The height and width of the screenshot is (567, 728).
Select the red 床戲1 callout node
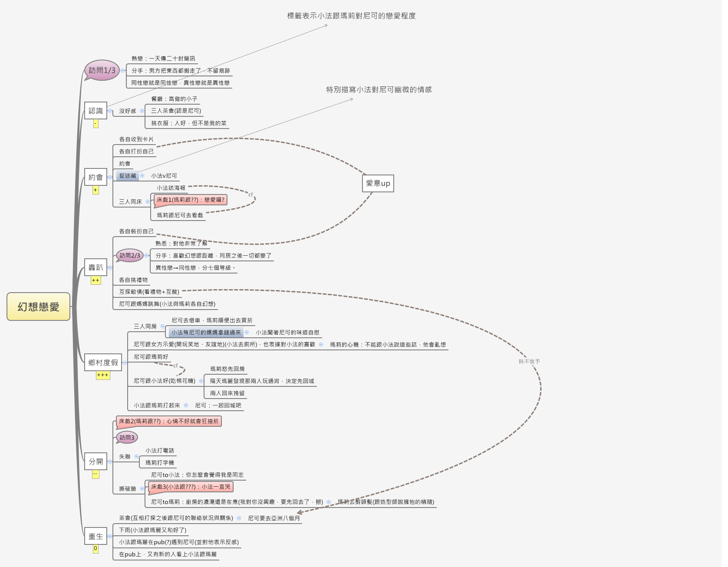[191, 200]
